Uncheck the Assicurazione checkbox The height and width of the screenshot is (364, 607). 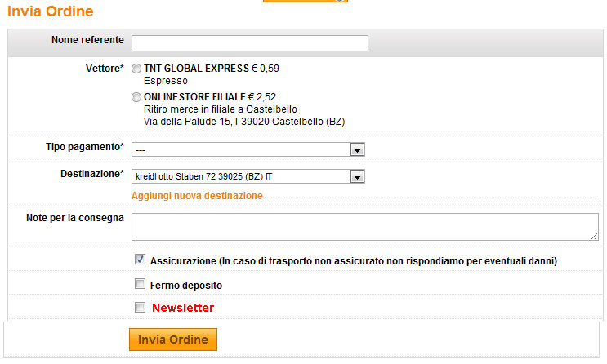click(x=141, y=260)
